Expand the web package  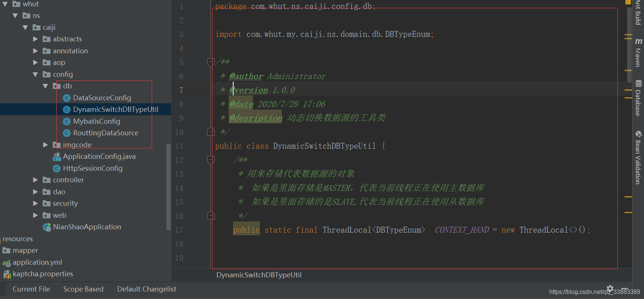click(x=35, y=215)
